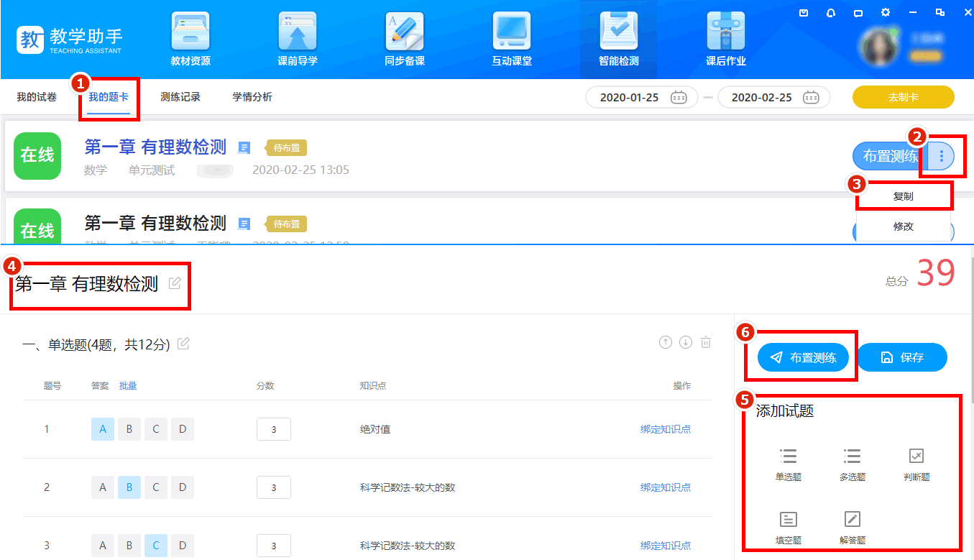Choose 复制 from the dropdown menu

tap(904, 196)
